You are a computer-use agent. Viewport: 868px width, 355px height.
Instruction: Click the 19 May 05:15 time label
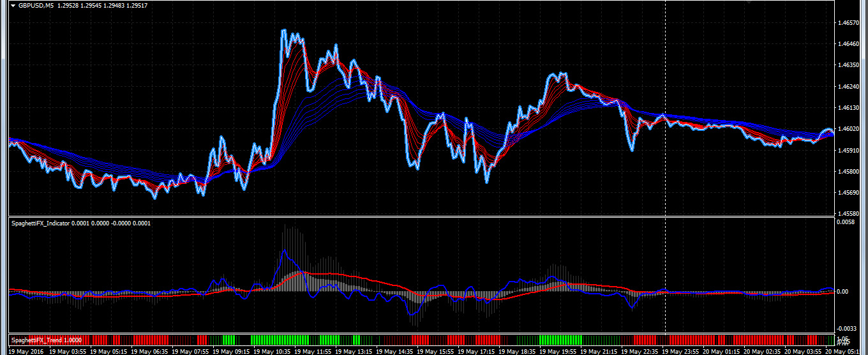tap(108, 351)
